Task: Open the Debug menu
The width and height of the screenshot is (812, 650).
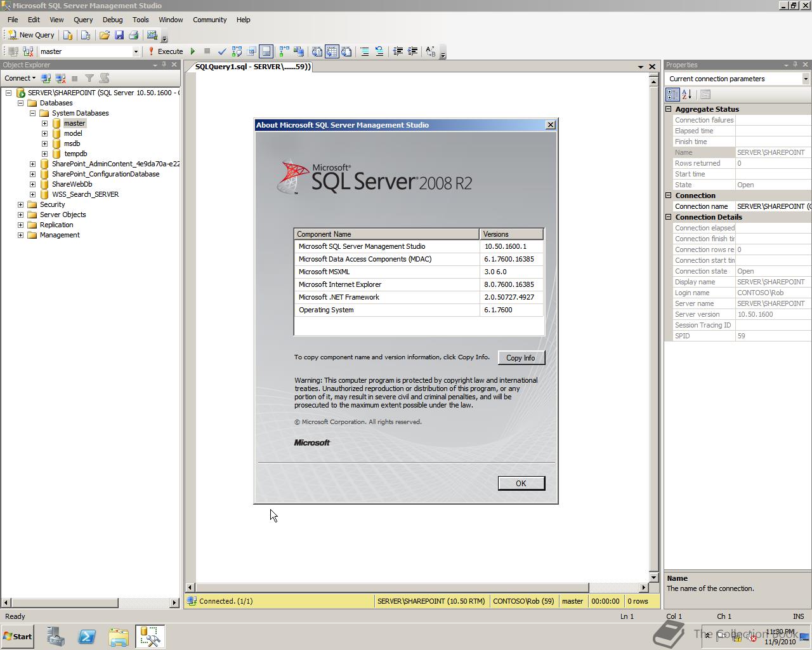Action: coord(112,20)
